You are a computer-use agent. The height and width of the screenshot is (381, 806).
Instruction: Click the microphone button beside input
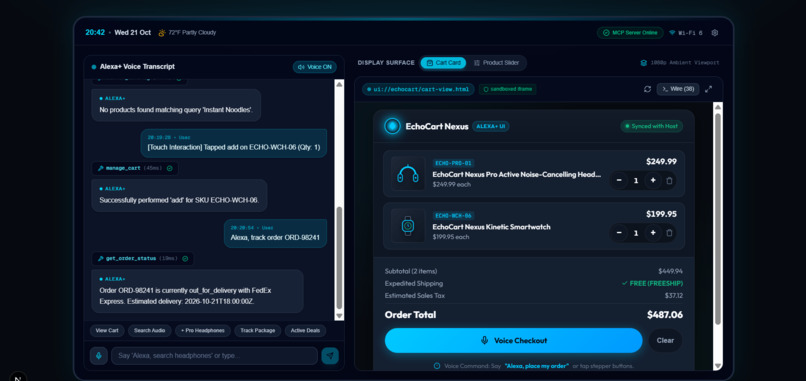click(x=99, y=355)
